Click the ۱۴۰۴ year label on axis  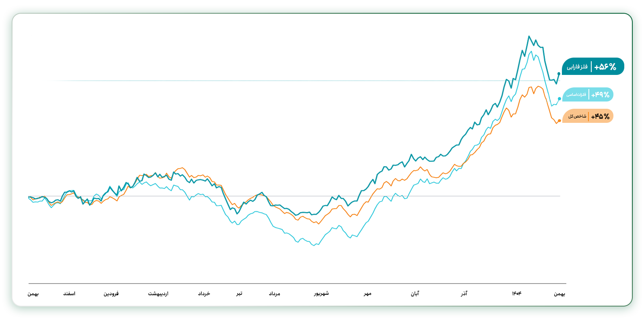(x=517, y=294)
